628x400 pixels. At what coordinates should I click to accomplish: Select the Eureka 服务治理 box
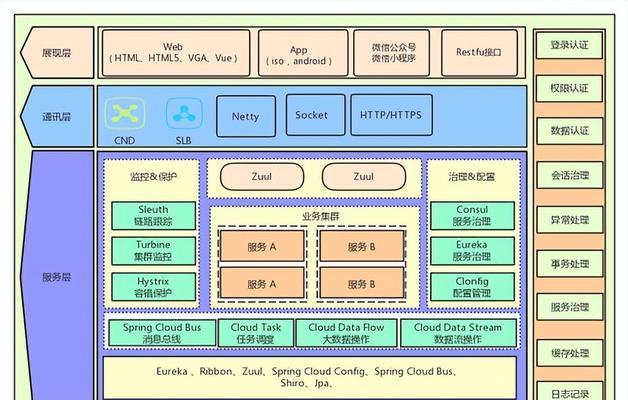472,251
